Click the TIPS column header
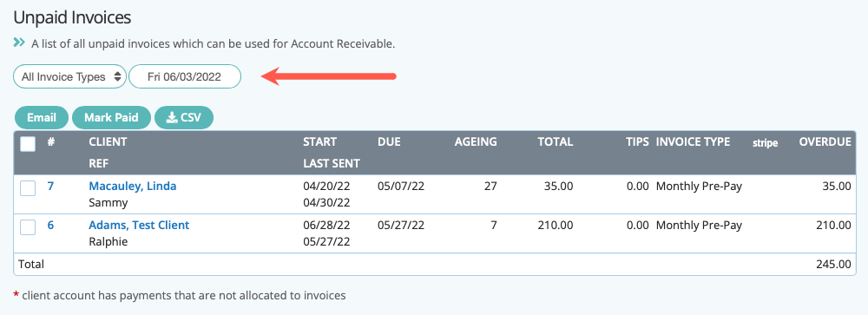The image size is (868, 315). [638, 142]
